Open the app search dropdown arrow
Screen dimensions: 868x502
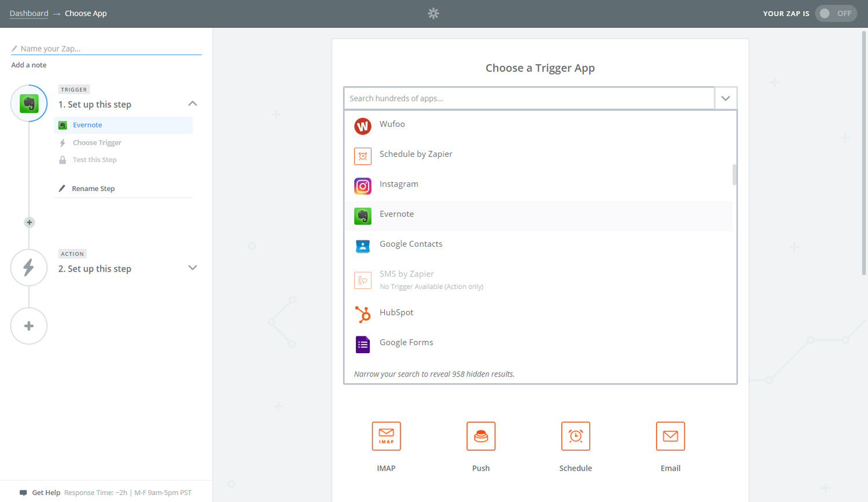[725, 98]
